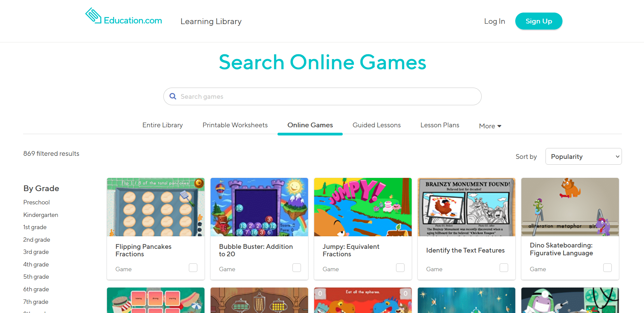Filter by 3rd grade
The height and width of the screenshot is (313, 644).
[36, 252]
